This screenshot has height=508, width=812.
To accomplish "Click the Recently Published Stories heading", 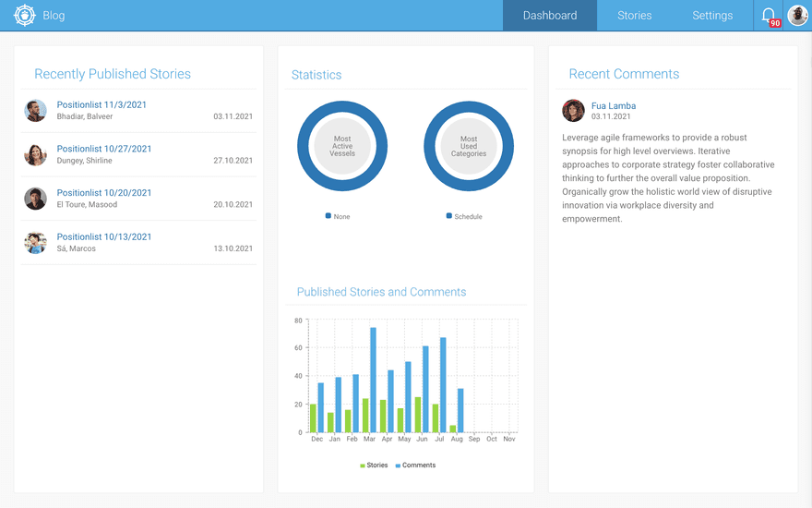I will (x=113, y=74).
